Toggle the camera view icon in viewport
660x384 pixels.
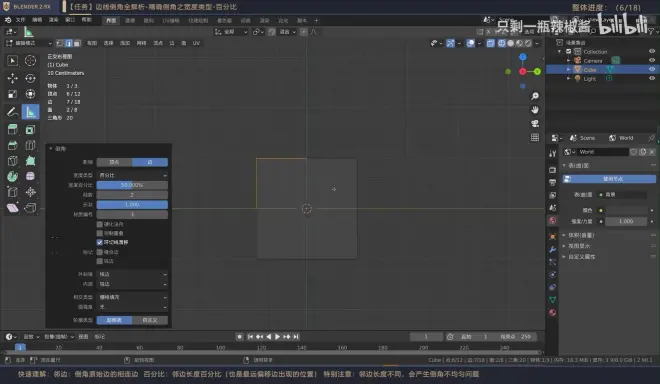535,123
